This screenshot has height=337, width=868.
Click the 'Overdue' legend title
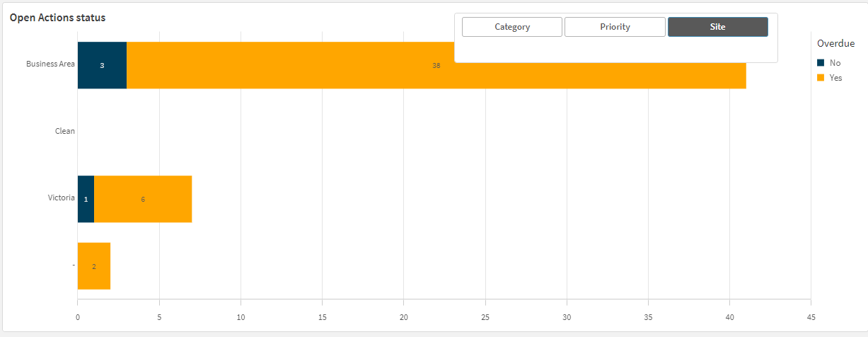tap(835, 43)
